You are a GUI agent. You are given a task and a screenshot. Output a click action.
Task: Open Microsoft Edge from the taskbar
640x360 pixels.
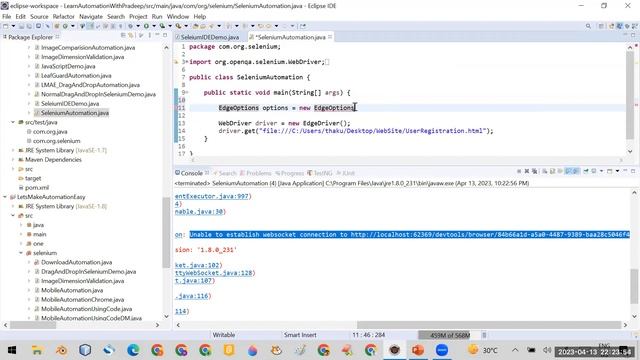click(x=133, y=350)
